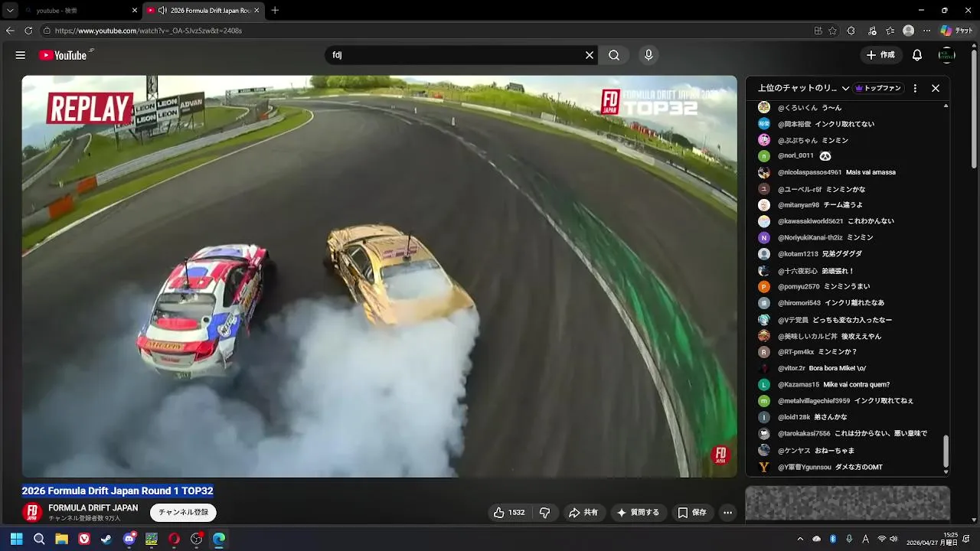Open Discord from the taskbar
Viewport: 980px width, 551px height.
(x=129, y=539)
